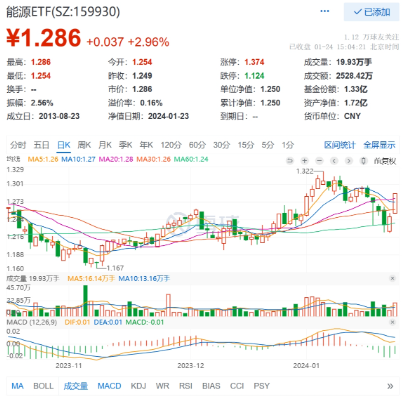This screenshot has width=413, height=397.
Task: Click the MACD DIF:0.01 label
Action: [77, 322]
